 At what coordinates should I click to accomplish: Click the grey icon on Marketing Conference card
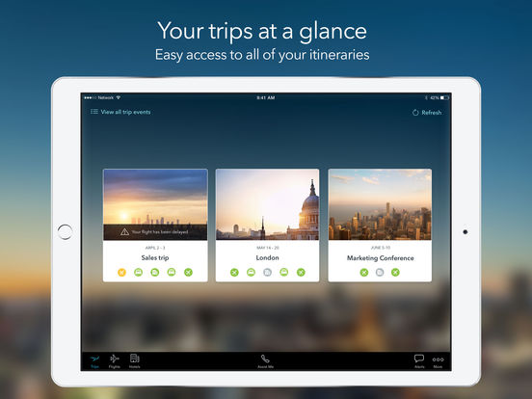380,272
